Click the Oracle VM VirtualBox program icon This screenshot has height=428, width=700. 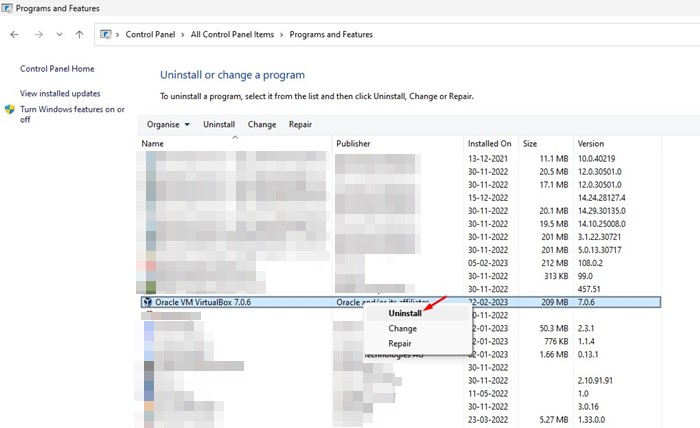coord(148,301)
